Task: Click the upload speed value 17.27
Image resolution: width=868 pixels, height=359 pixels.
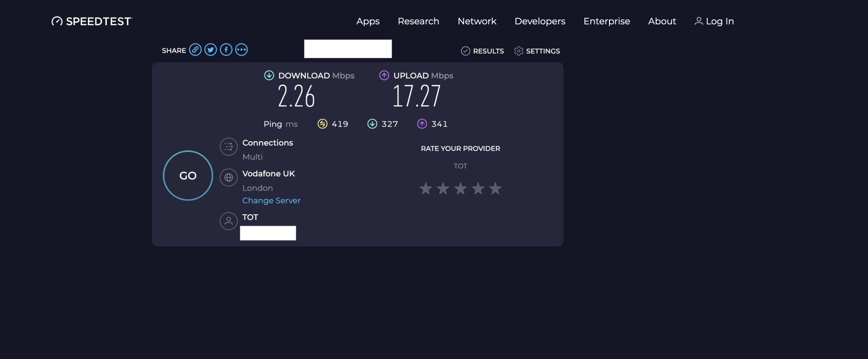Action: pos(417,96)
